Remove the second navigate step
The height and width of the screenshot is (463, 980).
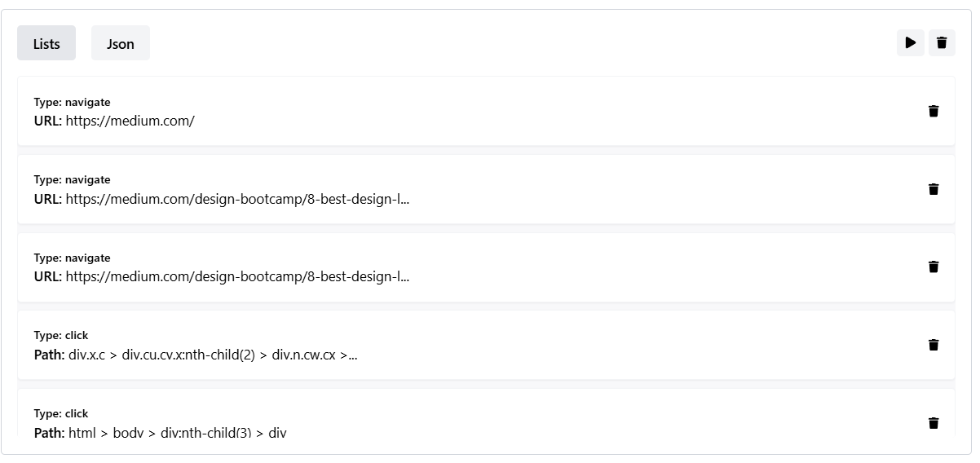click(x=934, y=189)
